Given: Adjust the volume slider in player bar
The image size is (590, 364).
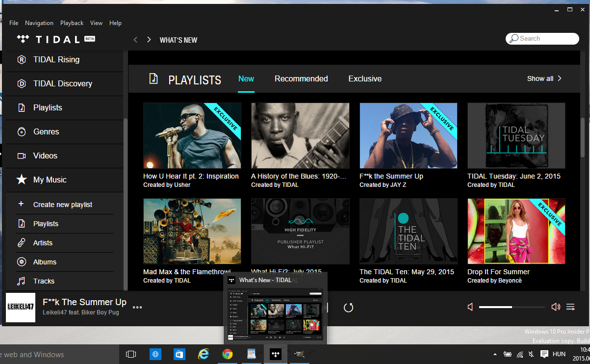Looking at the screenshot, I should (x=512, y=307).
